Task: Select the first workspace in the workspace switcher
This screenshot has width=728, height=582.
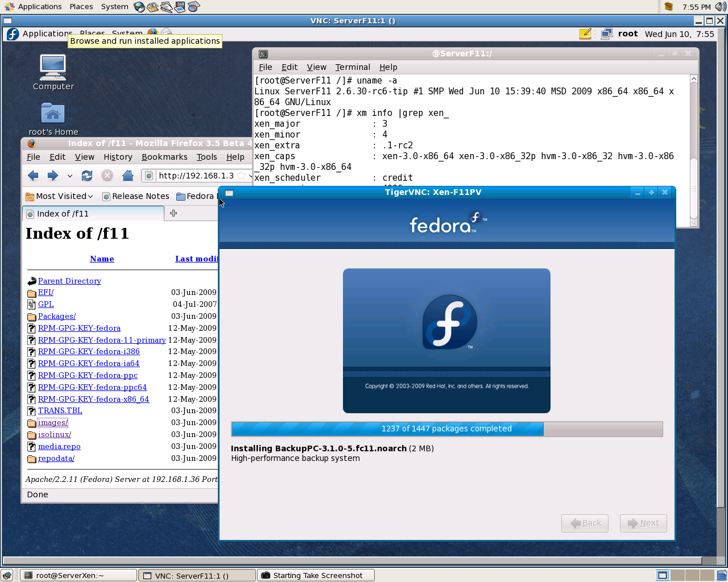Action: tap(663, 575)
